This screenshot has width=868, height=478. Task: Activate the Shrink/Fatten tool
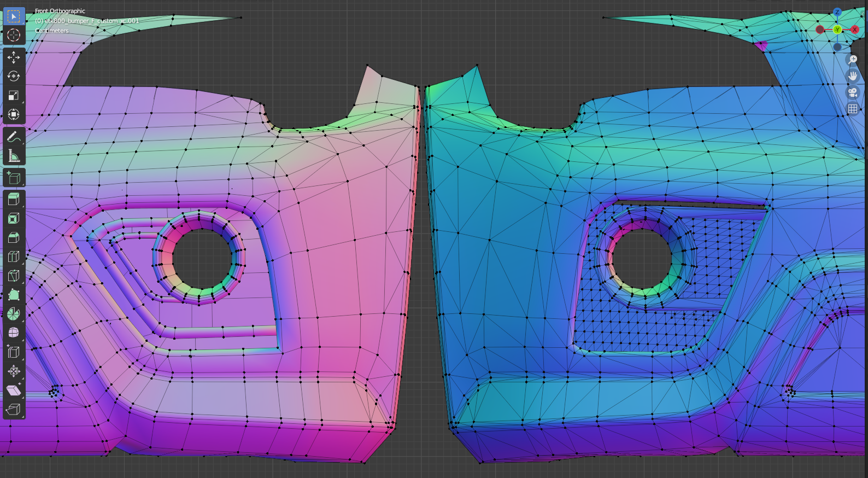pyautogui.click(x=14, y=371)
